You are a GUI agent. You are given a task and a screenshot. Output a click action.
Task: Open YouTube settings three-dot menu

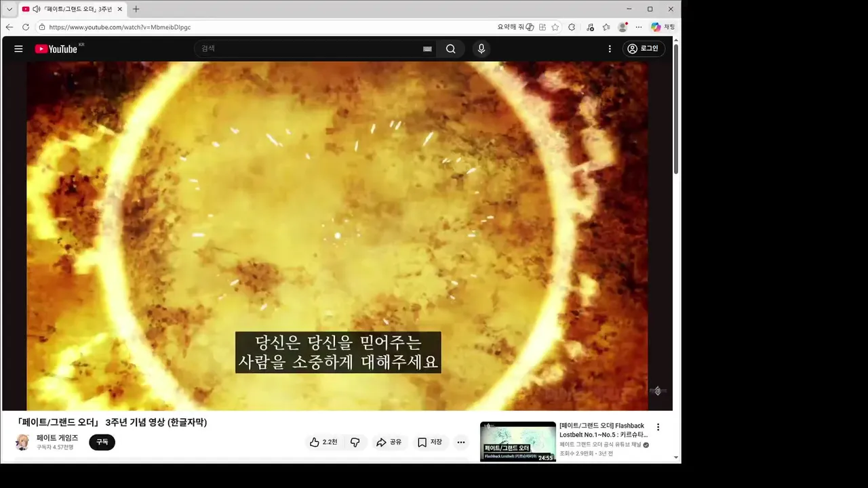point(610,49)
